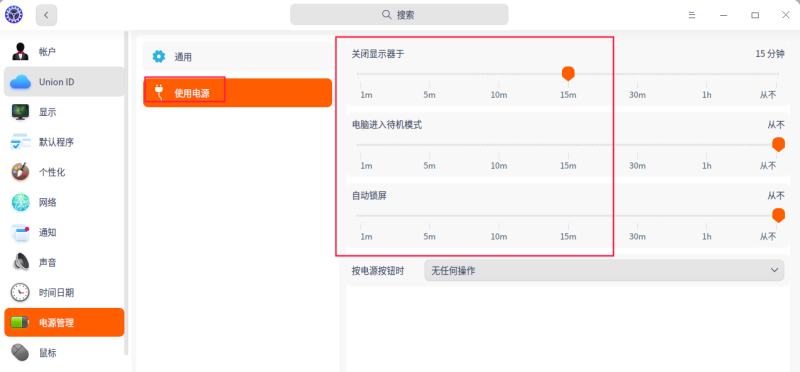Select 电源管理 in the sidebar
This screenshot has height=372, width=800.
[64, 323]
